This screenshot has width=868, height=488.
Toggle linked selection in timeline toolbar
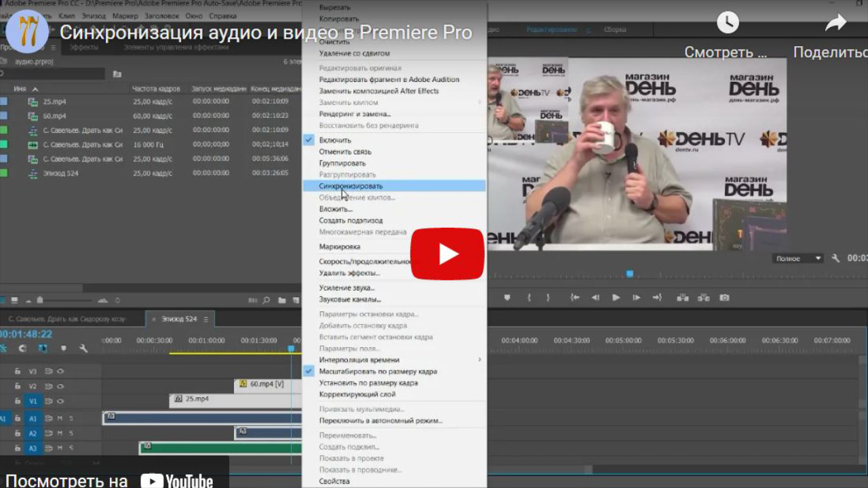pyautogui.click(x=43, y=348)
